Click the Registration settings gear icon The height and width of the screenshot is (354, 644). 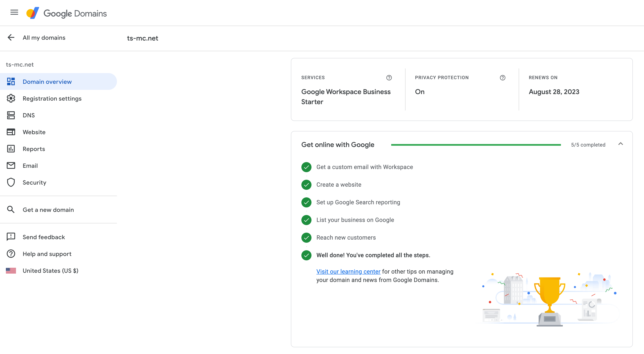coord(11,98)
